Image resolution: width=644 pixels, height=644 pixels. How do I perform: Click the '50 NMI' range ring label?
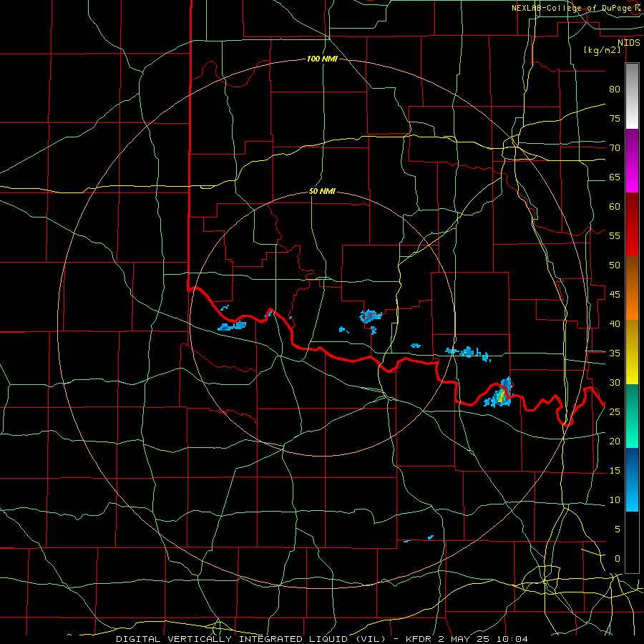pos(322,191)
